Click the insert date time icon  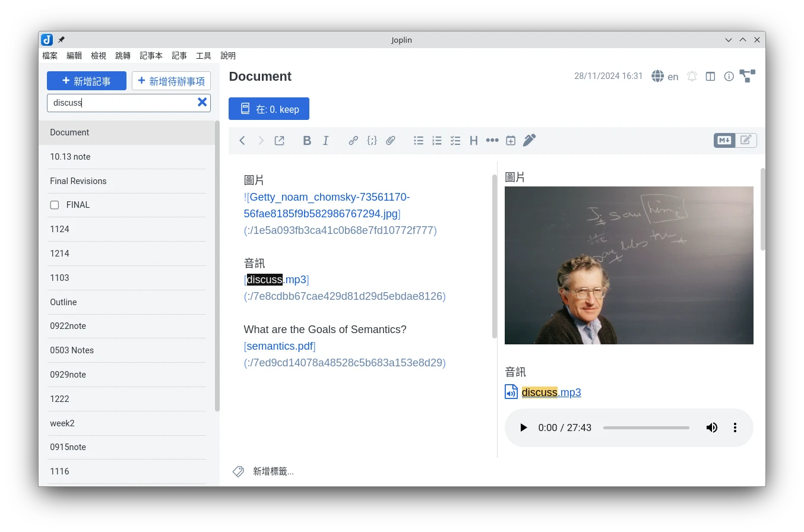(x=511, y=141)
